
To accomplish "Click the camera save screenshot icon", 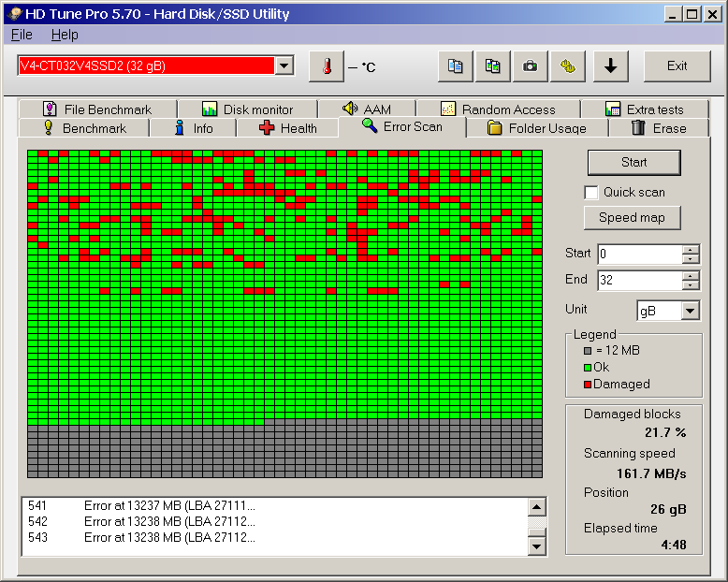I will pyautogui.click(x=531, y=66).
